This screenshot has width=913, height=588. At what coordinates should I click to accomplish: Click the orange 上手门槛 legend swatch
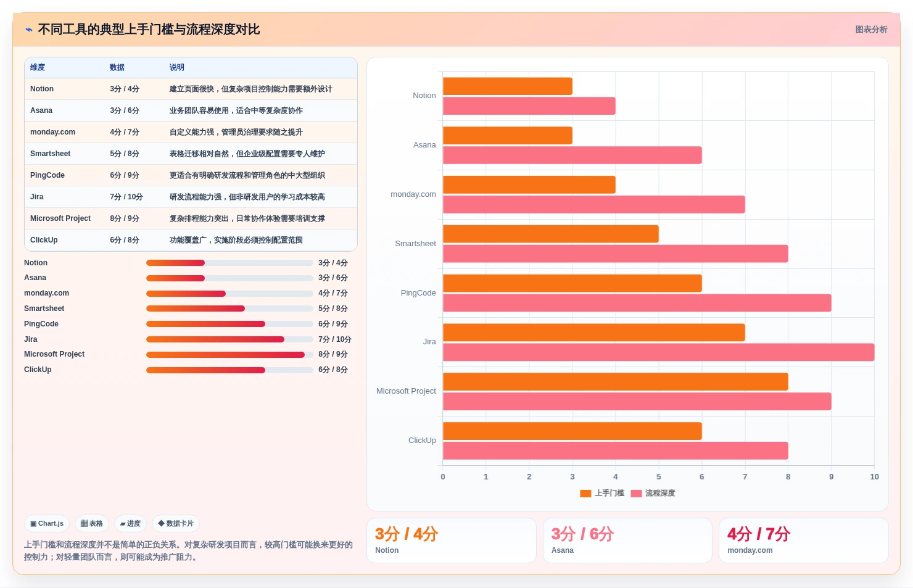(x=585, y=494)
